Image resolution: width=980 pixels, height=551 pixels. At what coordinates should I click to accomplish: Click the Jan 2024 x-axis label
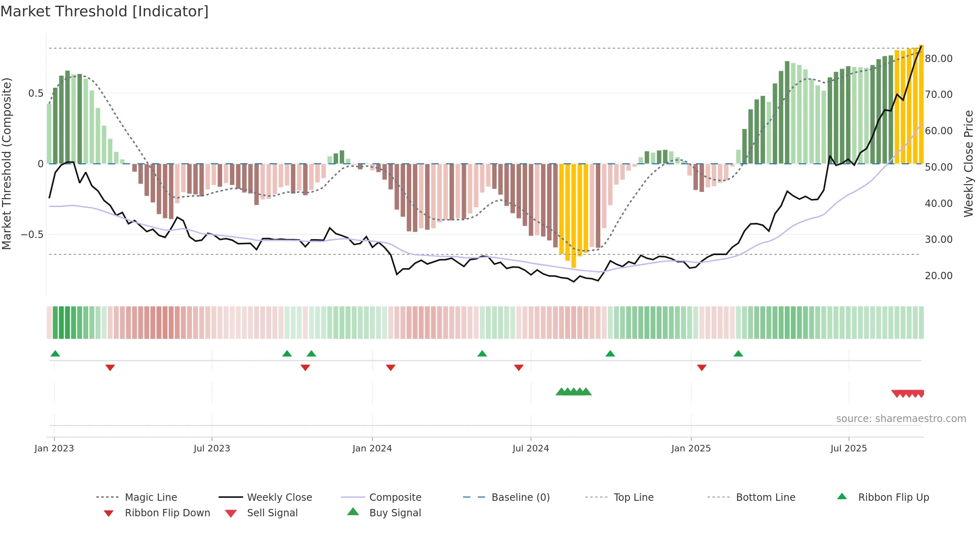click(372, 449)
